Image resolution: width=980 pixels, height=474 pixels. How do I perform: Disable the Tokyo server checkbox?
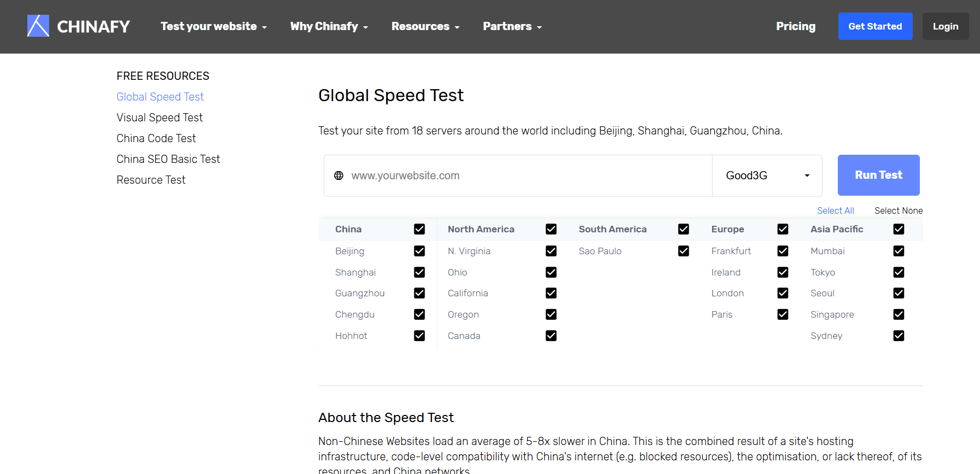point(898,272)
